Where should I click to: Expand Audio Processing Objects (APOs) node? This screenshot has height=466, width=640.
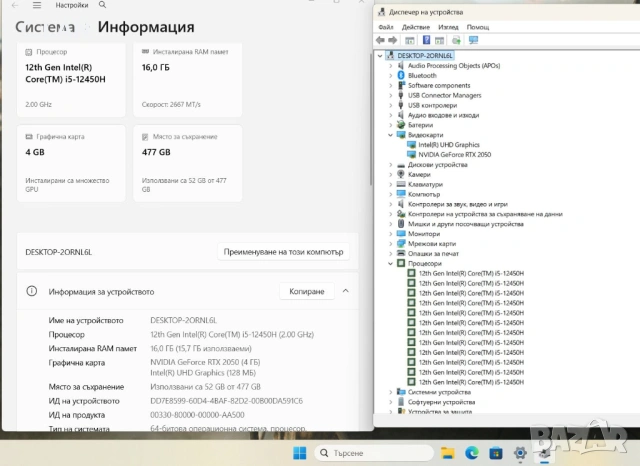(x=391, y=66)
